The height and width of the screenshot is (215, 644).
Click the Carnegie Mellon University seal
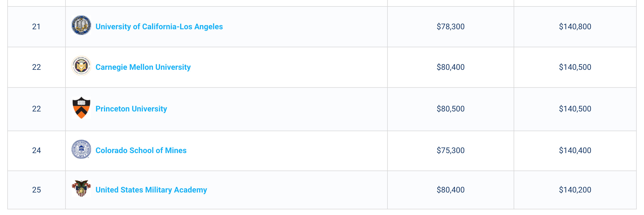[x=81, y=66]
